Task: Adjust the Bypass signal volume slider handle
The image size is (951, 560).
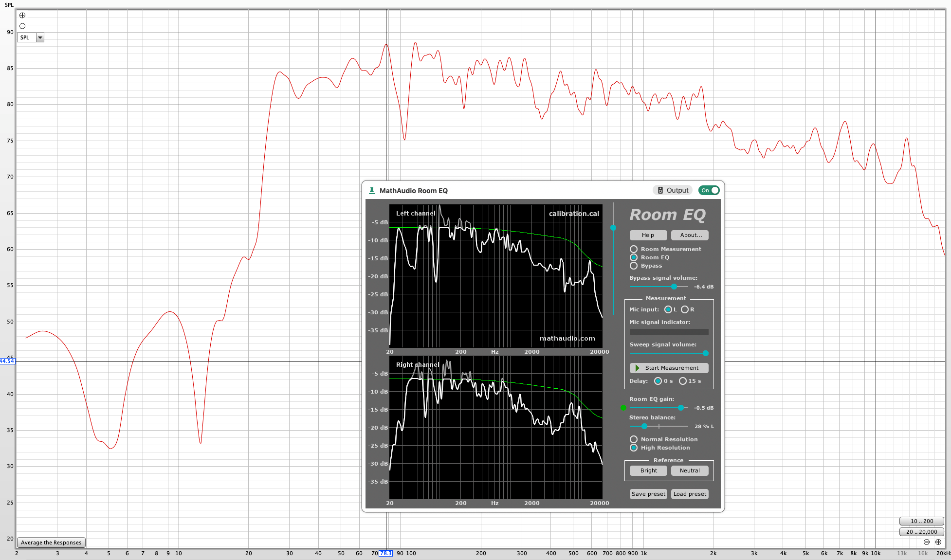Action: pos(674,287)
